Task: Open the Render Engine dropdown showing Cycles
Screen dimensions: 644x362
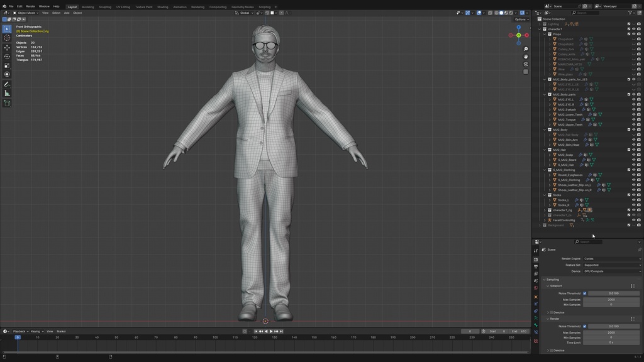Action: [x=613, y=258]
